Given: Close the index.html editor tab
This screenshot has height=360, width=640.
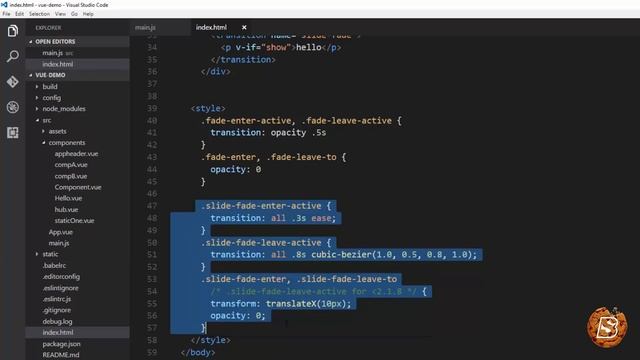Looking at the screenshot, I should (244, 27).
